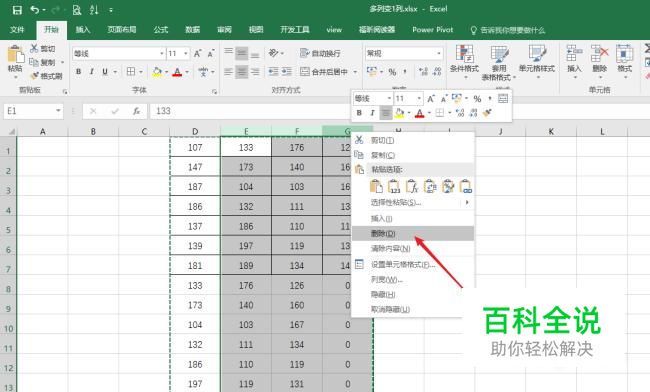The width and height of the screenshot is (650, 392).
Task: Click the ribbon decrease decimal icon
Action: pos(437,72)
